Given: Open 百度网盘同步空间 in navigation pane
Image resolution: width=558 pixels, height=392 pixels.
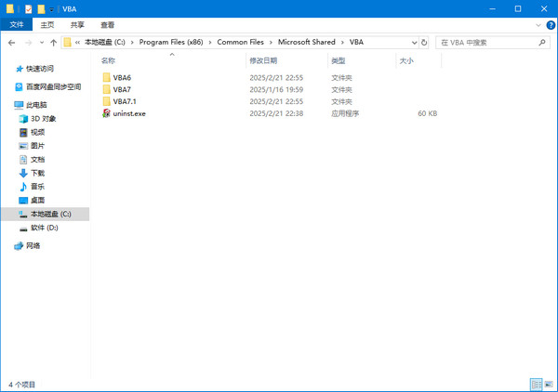Looking at the screenshot, I should pos(53,86).
